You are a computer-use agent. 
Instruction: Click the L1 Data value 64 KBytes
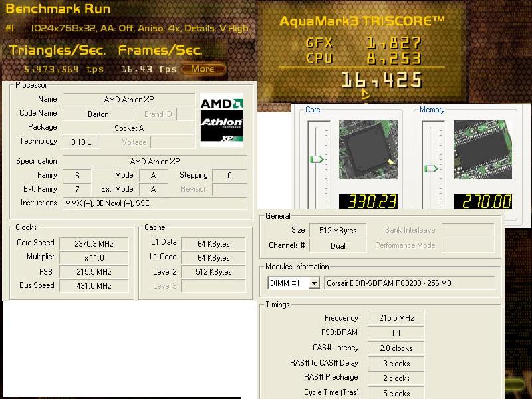click(213, 244)
